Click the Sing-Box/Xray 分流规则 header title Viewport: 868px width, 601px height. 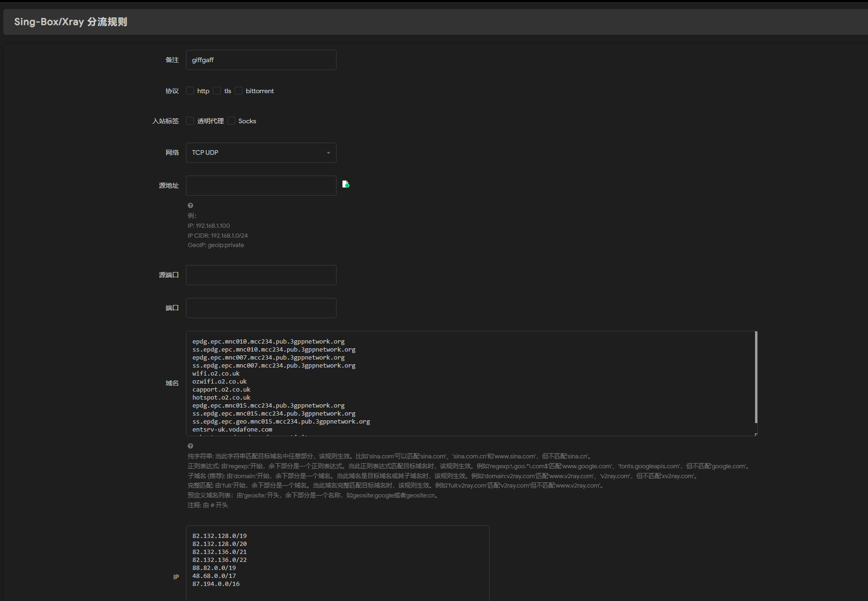[x=71, y=22]
